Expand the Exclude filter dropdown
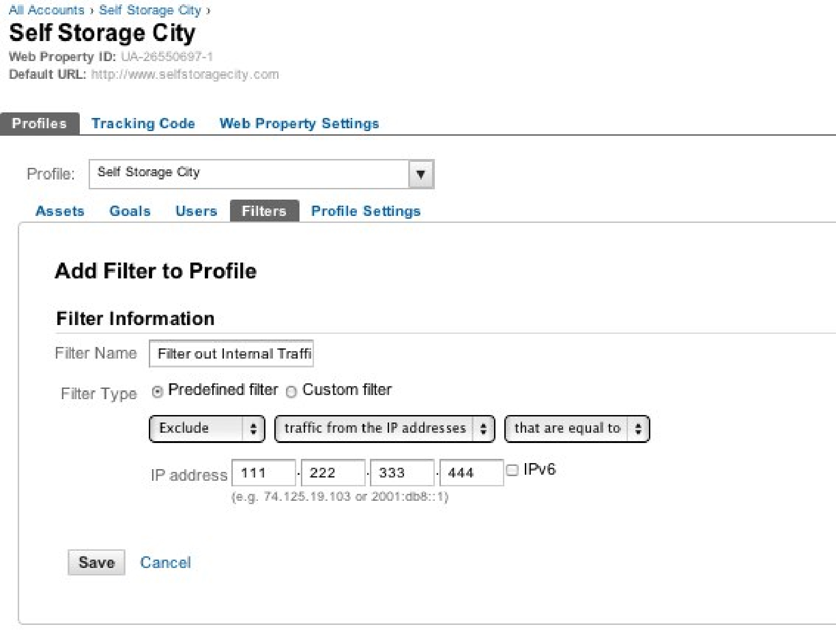 [207, 429]
